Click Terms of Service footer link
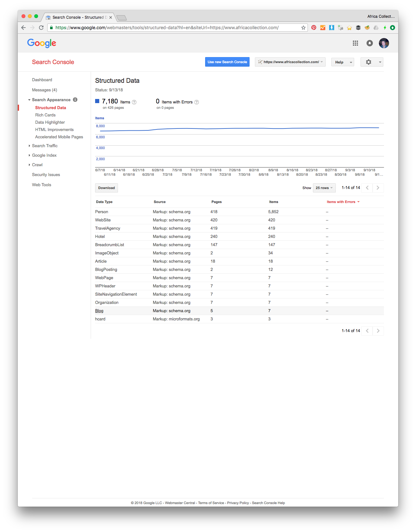The height and width of the screenshot is (532, 416). (211, 503)
